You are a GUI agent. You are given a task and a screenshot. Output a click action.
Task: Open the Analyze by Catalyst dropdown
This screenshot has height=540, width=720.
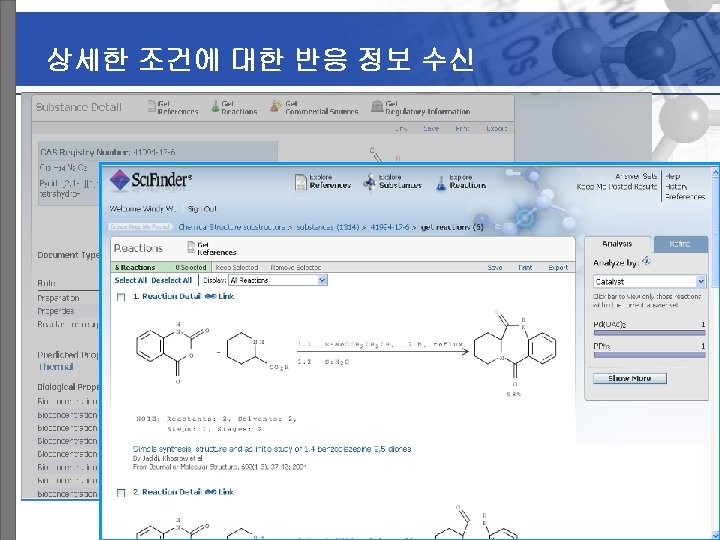(649, 281)
